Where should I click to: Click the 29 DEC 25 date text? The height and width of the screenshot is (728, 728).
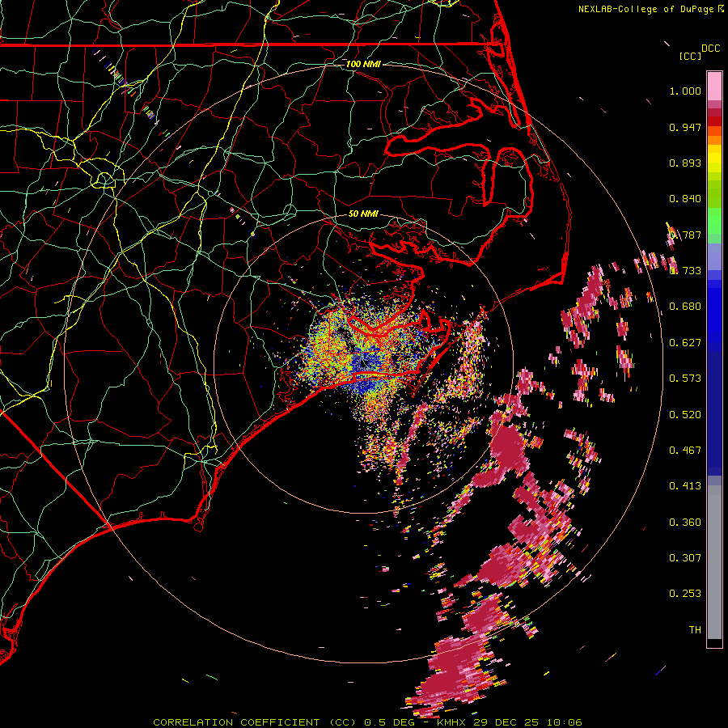pyautogui.click(x=506, y=722)
